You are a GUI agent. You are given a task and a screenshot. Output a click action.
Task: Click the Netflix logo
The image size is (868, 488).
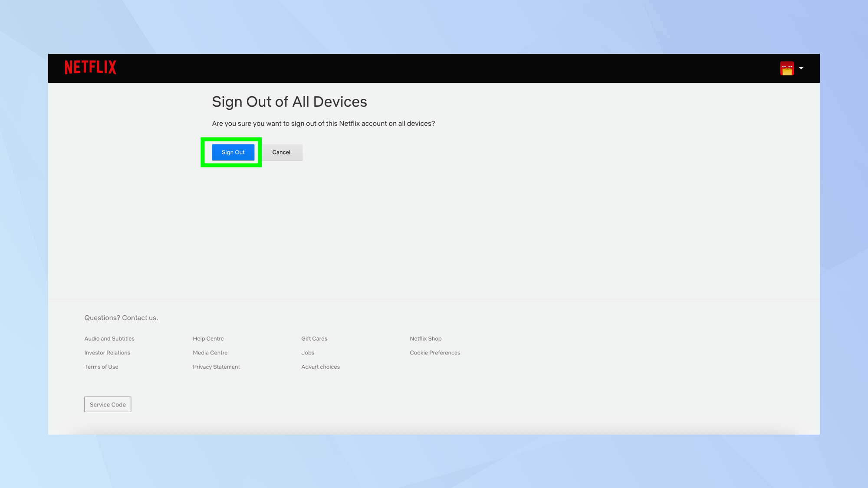[90, 68]
